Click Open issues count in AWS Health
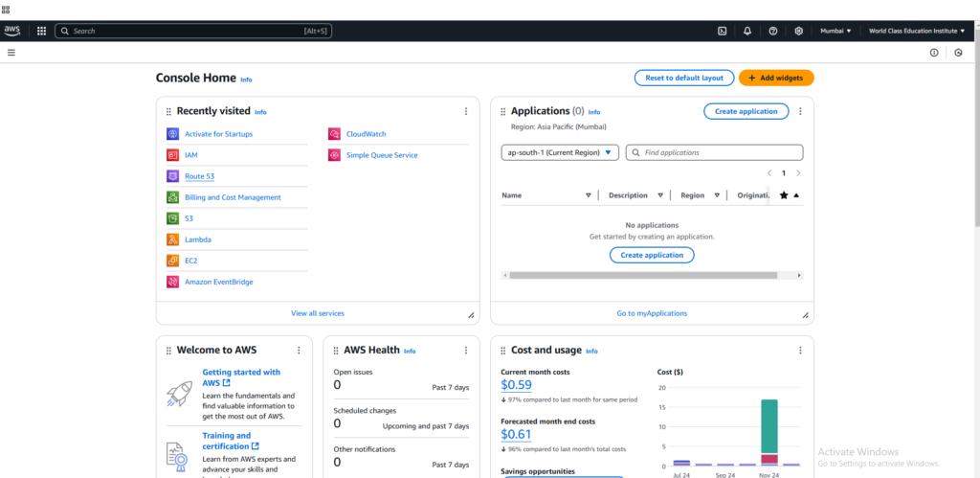 (x=337, y=385)
